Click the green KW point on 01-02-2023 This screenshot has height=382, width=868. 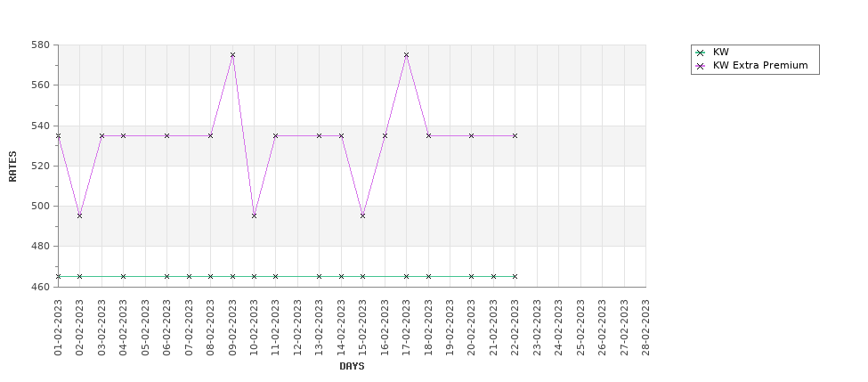pyautogui.click(x=58, y=276)
